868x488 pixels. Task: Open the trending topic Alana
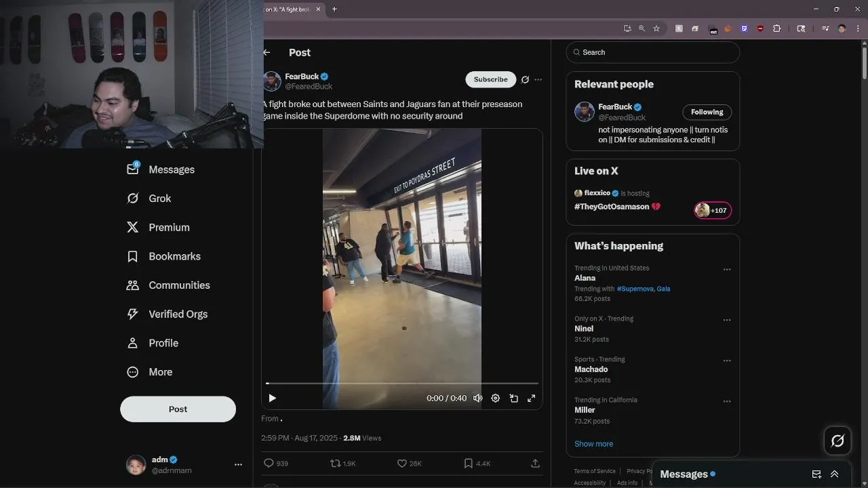585,278
